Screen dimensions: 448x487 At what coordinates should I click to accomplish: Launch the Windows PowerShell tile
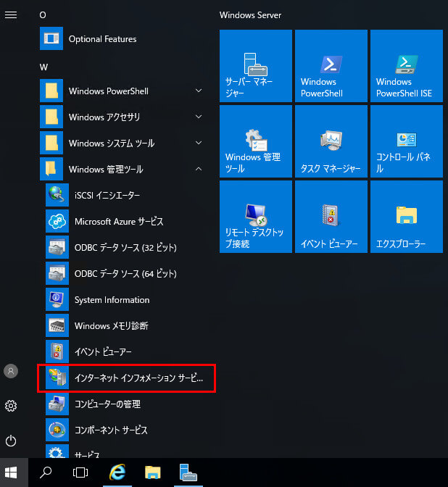[x=331, y=66]
